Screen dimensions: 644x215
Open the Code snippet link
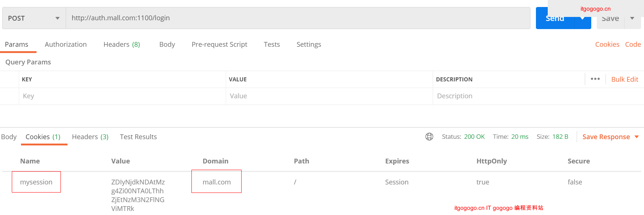(x=633, y=44)
